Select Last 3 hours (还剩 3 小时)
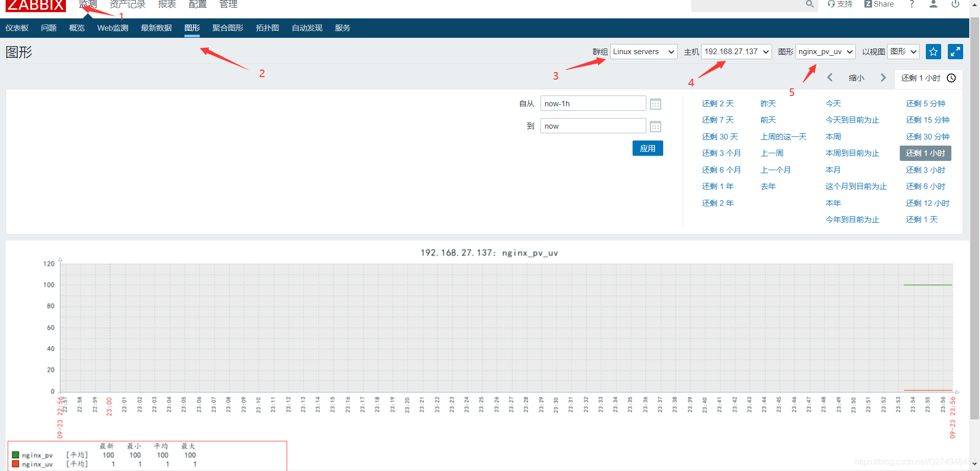 (925, 170)
